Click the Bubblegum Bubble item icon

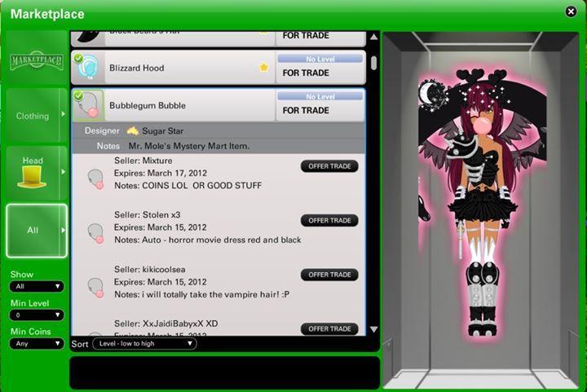[88, 105]
